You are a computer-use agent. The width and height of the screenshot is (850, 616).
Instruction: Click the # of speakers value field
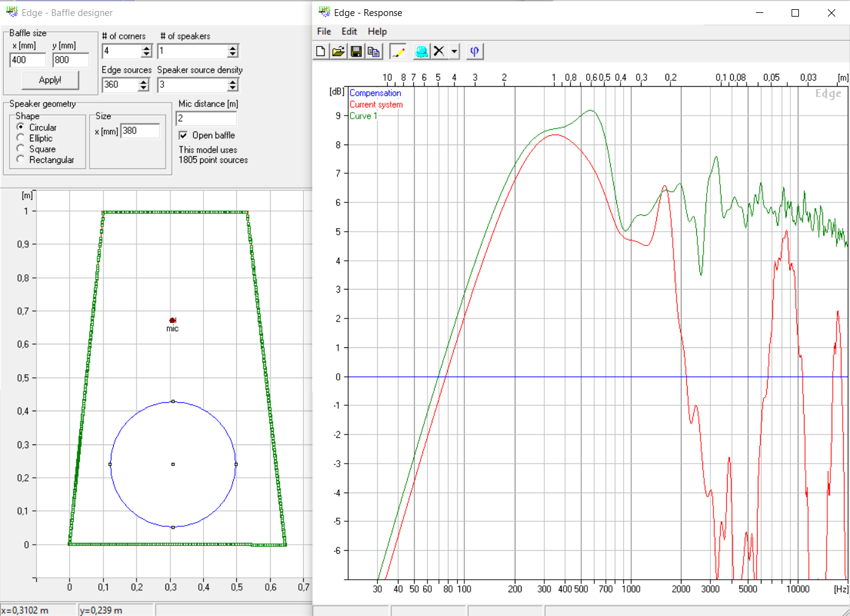click(193, 51)
